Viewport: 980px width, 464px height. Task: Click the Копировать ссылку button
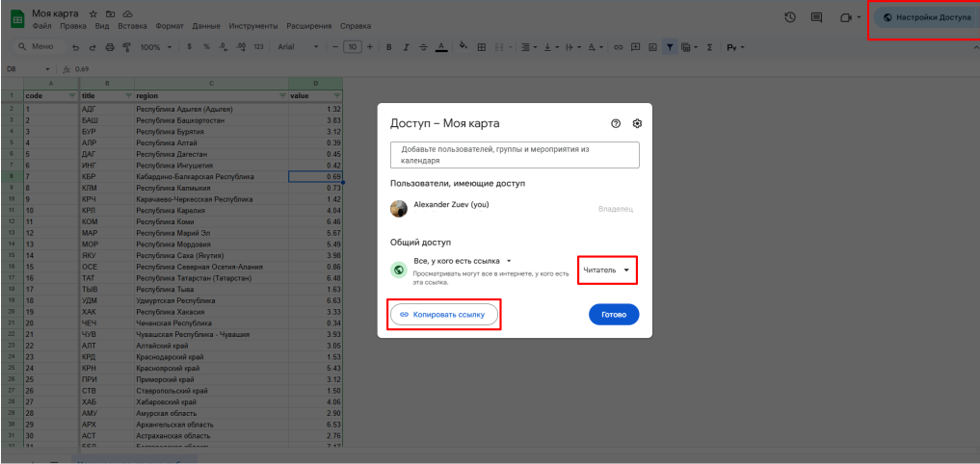pos(444,315)
